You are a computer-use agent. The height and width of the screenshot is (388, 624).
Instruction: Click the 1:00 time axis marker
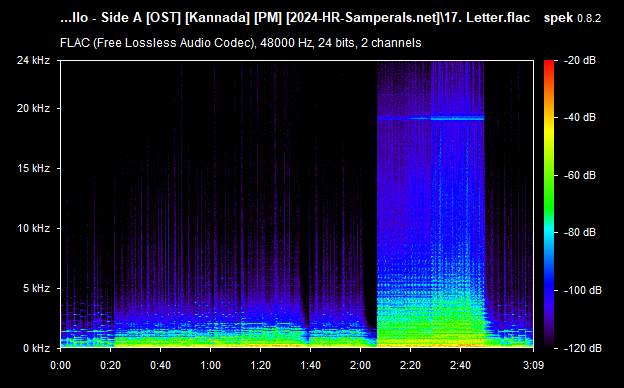pos(210,365)
